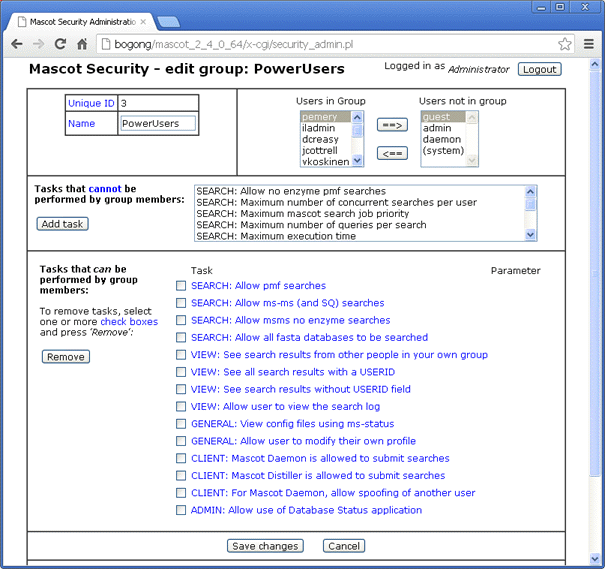The height and width of the screenshot is (569, 605).
Task: Select dcreasy in Users in Group list
Action: coord(326,139)
